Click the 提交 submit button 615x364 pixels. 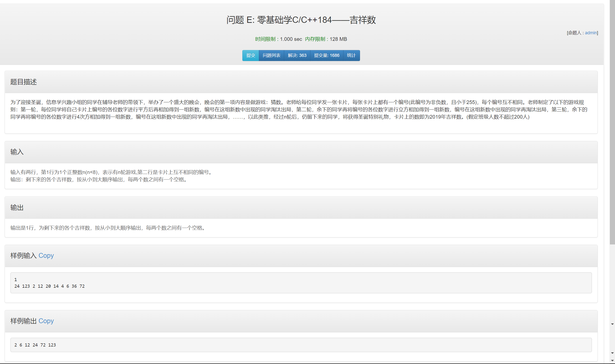point(250,55)
